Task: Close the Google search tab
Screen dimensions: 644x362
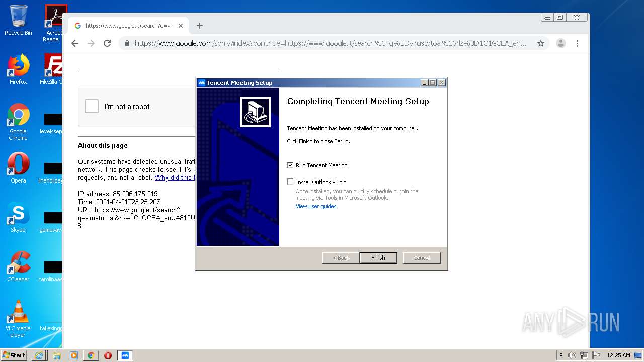Action: (181, 26)
